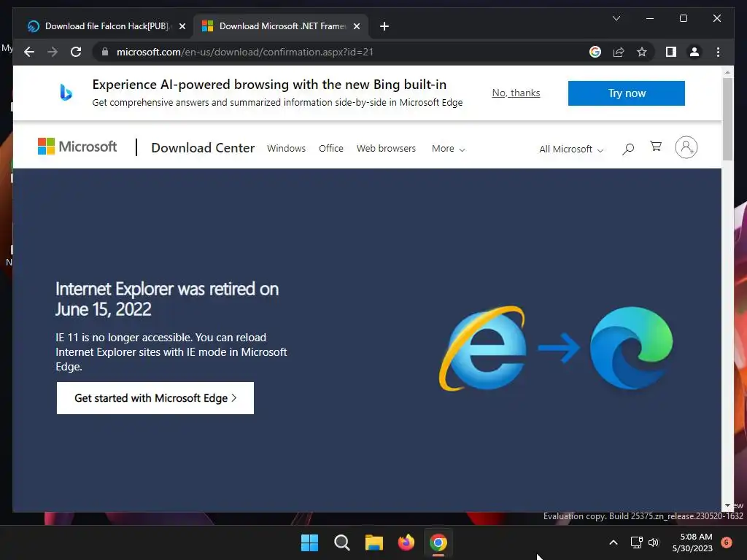The image size is (747, 560).
Task: Show hidden tray icons chevron
Action: tap(614, 542)
